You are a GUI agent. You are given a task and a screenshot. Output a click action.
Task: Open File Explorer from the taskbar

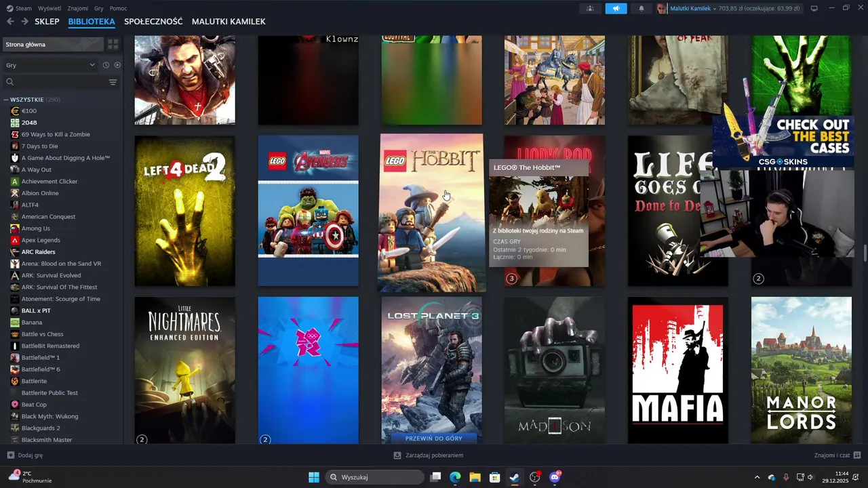tap(475, 477)
